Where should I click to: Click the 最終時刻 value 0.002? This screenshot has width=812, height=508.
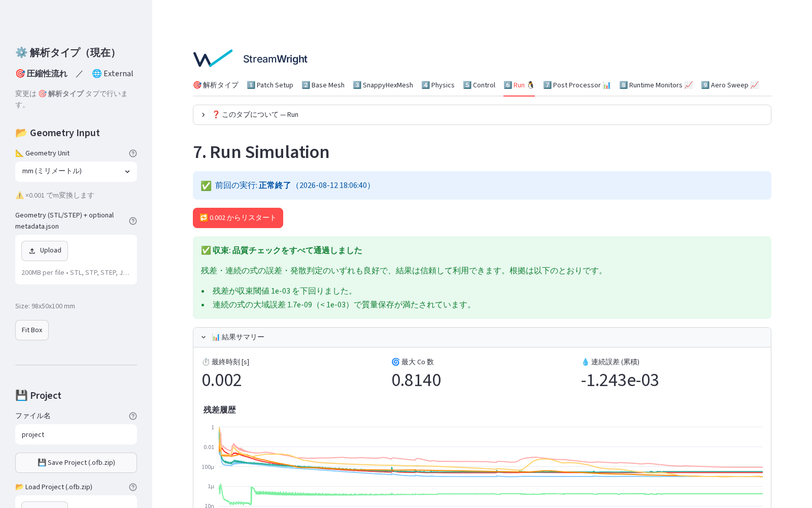[x=222, y=380]
